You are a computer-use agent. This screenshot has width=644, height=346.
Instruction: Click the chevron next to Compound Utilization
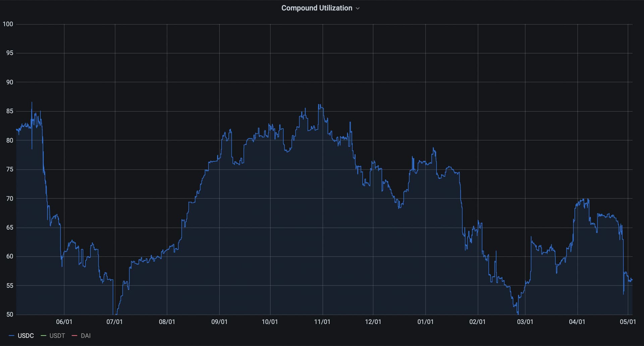(x=358, y=8)
